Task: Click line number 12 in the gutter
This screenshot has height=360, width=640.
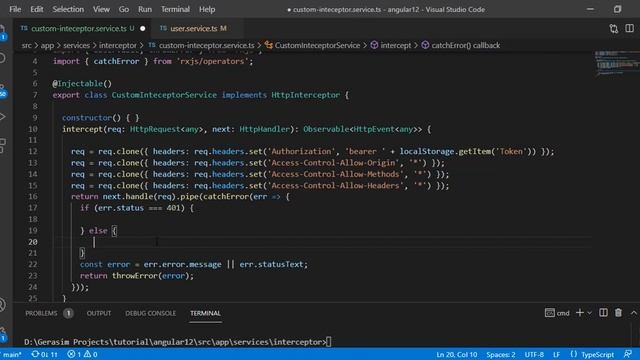Action: 33,151
